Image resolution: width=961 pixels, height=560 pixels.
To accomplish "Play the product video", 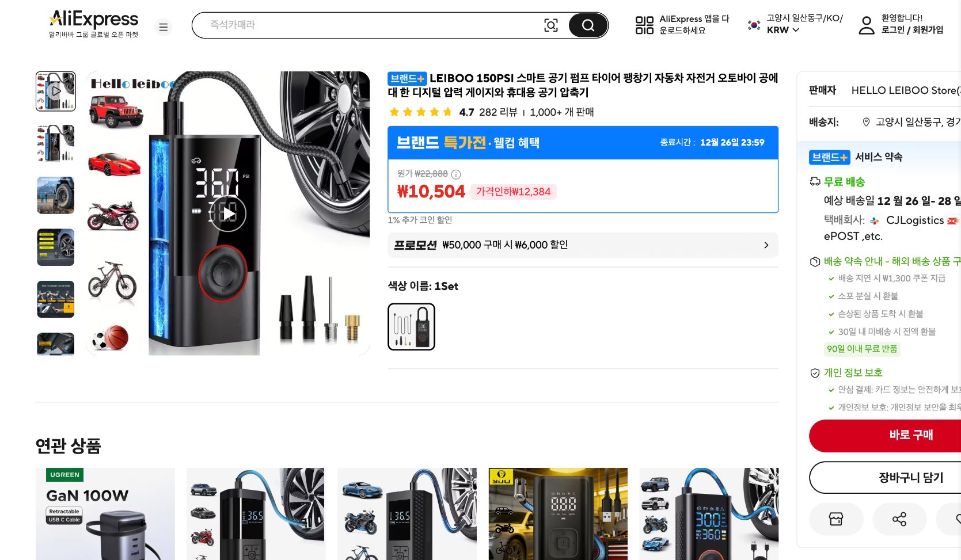I will click(x=227, y=214).
